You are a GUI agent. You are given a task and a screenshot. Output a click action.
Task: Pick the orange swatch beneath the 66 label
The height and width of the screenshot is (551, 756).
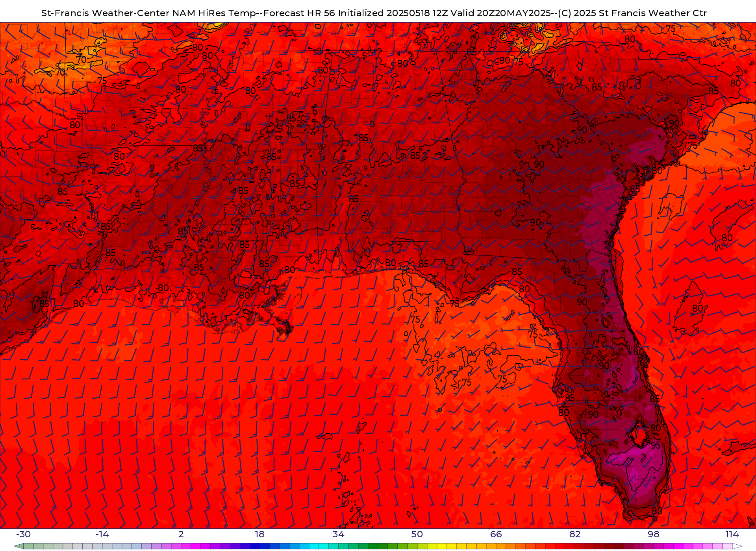501,546
